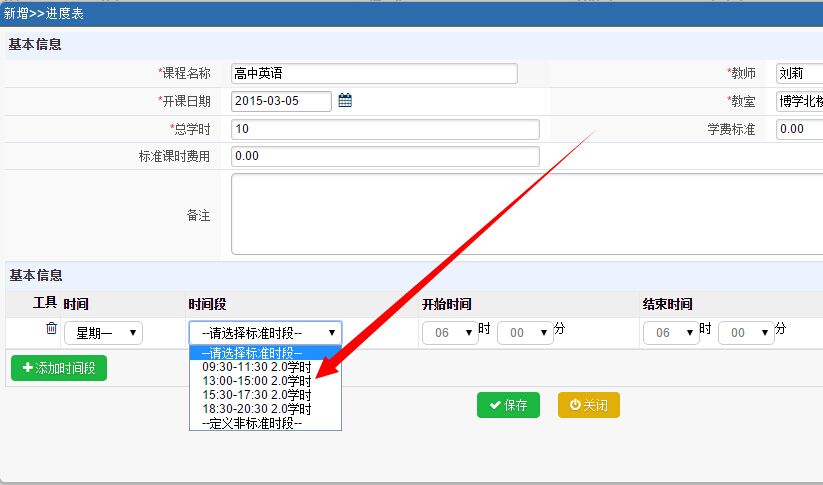Choose 15:30-17:30 2.0学时 option
823x485 pixels.
tap(266, 395)
